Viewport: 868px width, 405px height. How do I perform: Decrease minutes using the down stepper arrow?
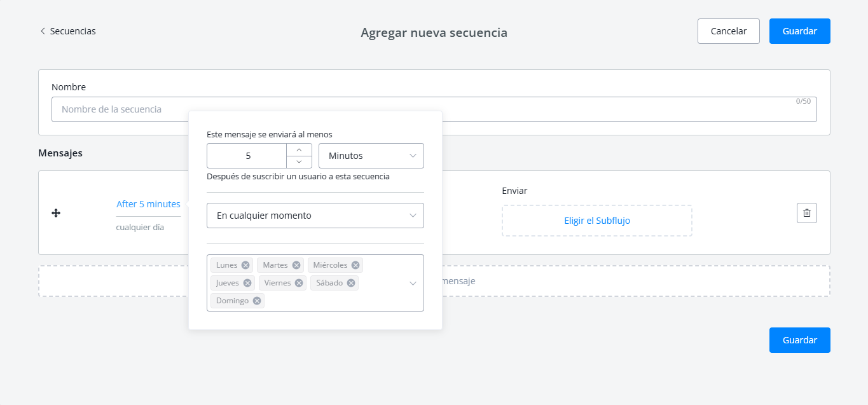[299, 161]
